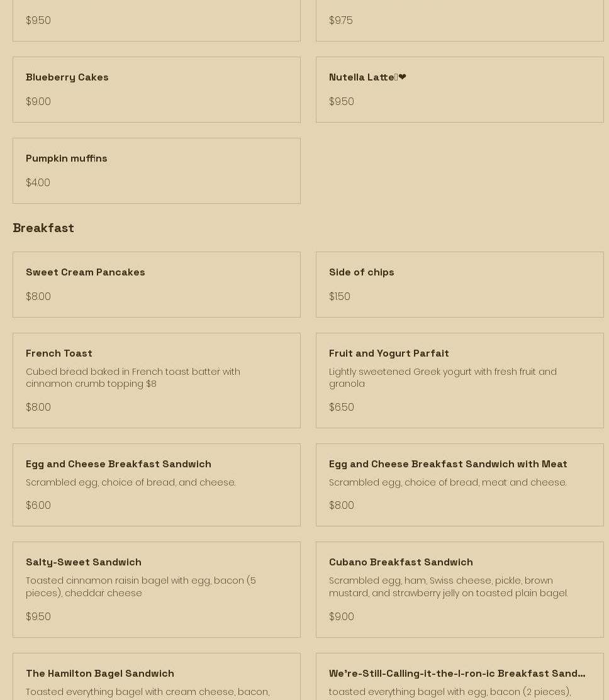Choose Egg and Cheese Breakfast Sandwich with Meat
Viewport: 609px width, 700px height.
click(x=448, y=464)
